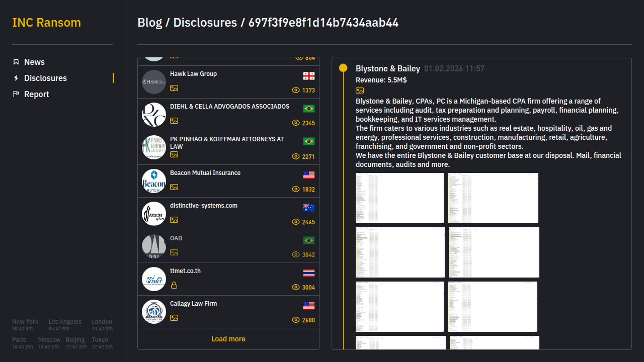This screenshot has height=362, width=644.
Task: Click the image icon below Revenue: 5.5M$
Action: (360, 90)
